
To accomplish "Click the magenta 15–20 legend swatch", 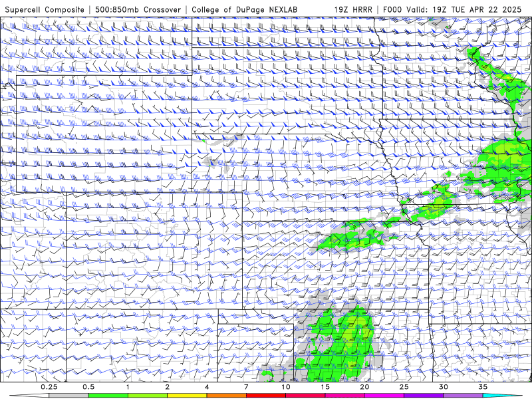I will coord(344,396).
